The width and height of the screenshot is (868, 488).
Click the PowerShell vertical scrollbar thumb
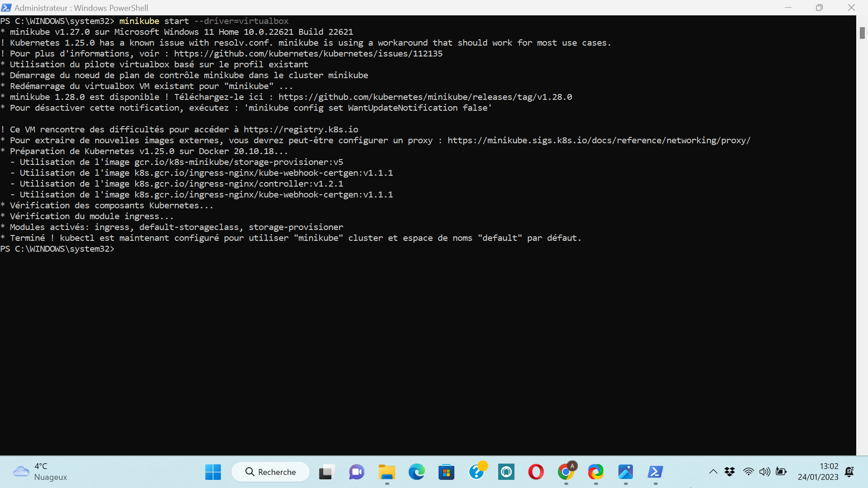coord(862,33)
